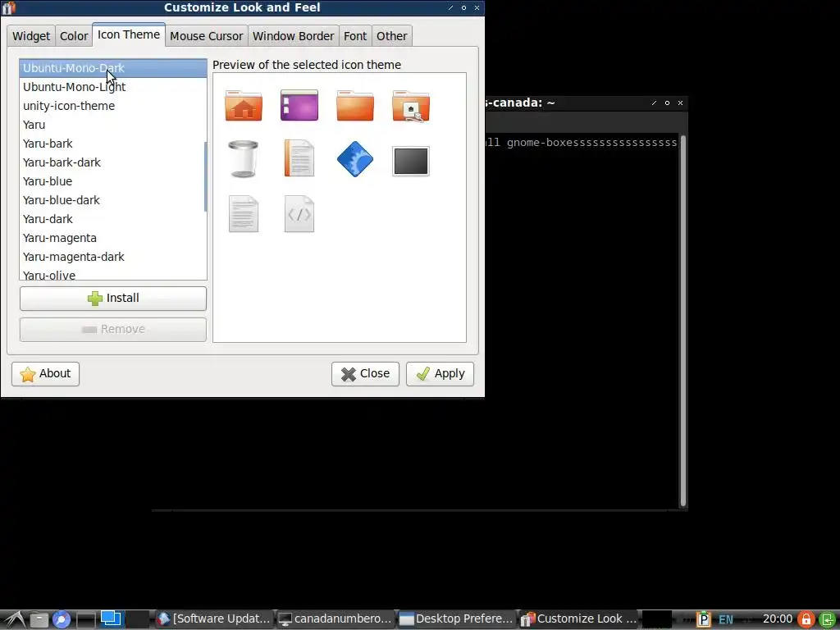Screen dimensions: 840x630
Task: Select the Yaru-olive icon theme
Action: (113, 274)
